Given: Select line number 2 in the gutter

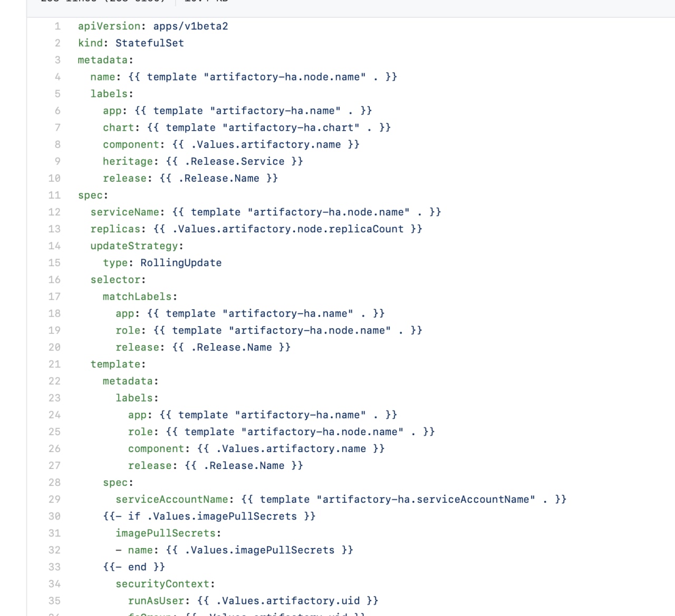Looking at the screenshot, I should click(x=57, y=43).
